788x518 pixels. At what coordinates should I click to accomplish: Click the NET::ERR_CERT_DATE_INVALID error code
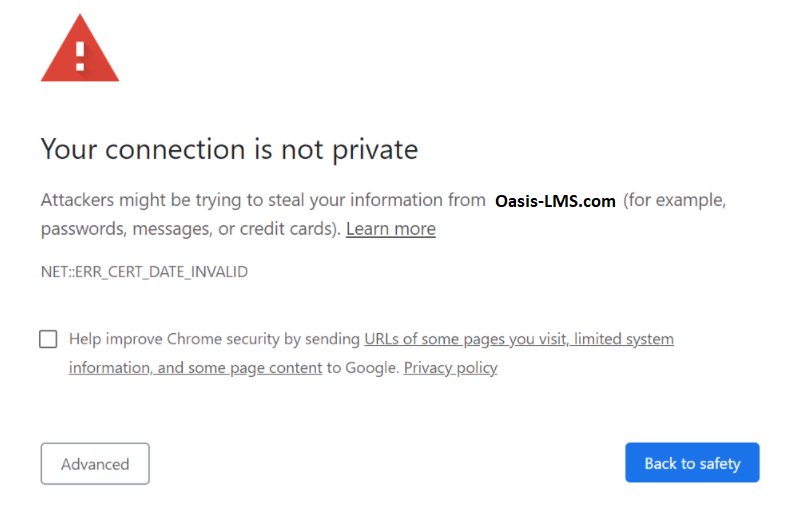144,272
